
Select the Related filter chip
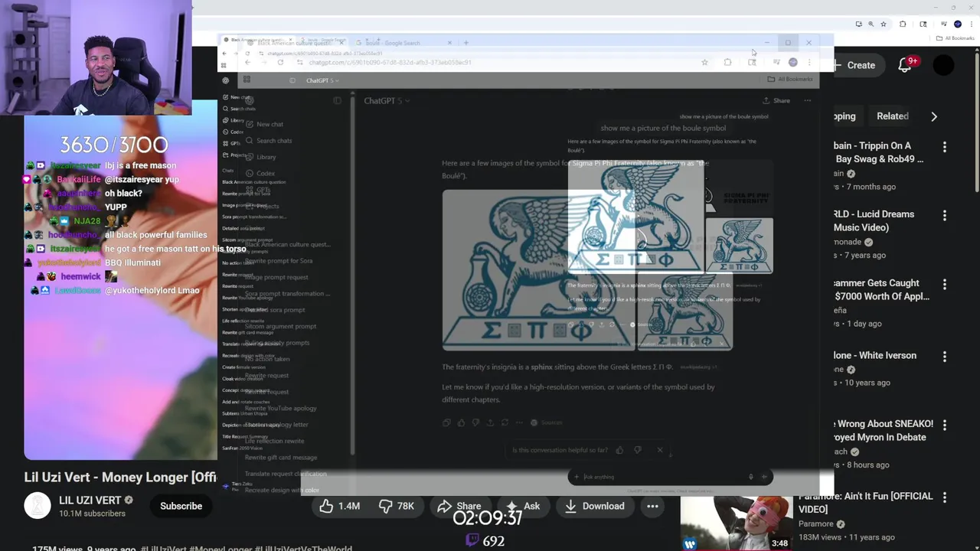[892, 116]
